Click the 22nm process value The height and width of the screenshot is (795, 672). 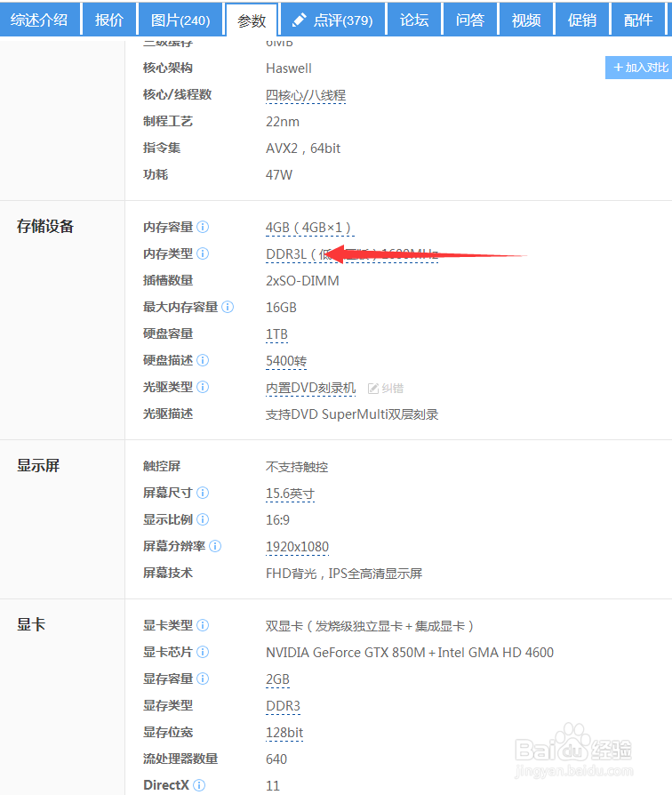coord(283,122)
